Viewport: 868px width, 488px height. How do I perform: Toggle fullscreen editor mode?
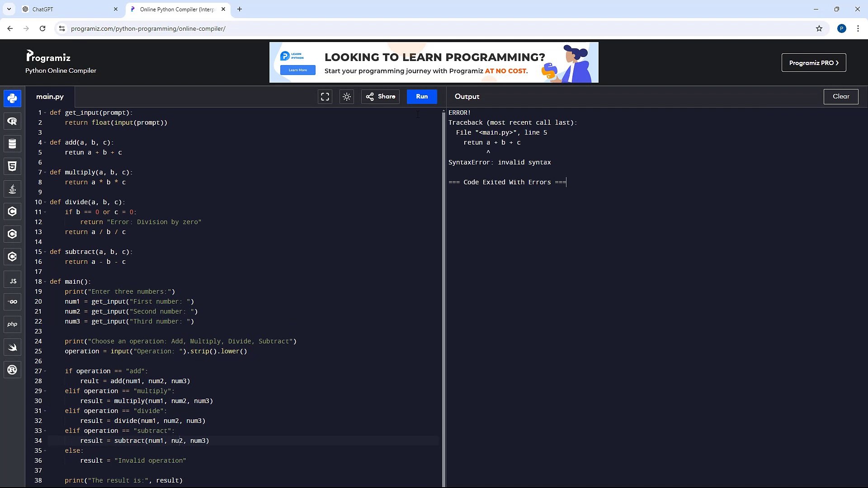tap(325, 96)
